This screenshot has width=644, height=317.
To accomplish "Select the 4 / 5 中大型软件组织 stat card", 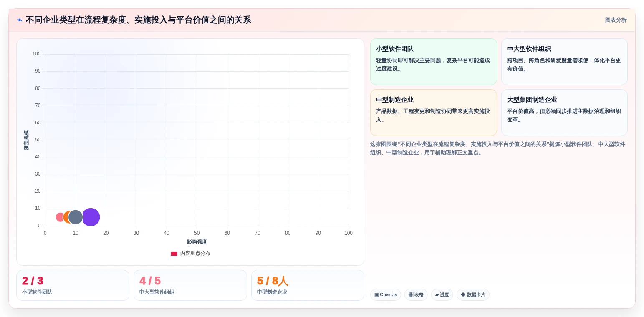I will click(x=190, y=285).
